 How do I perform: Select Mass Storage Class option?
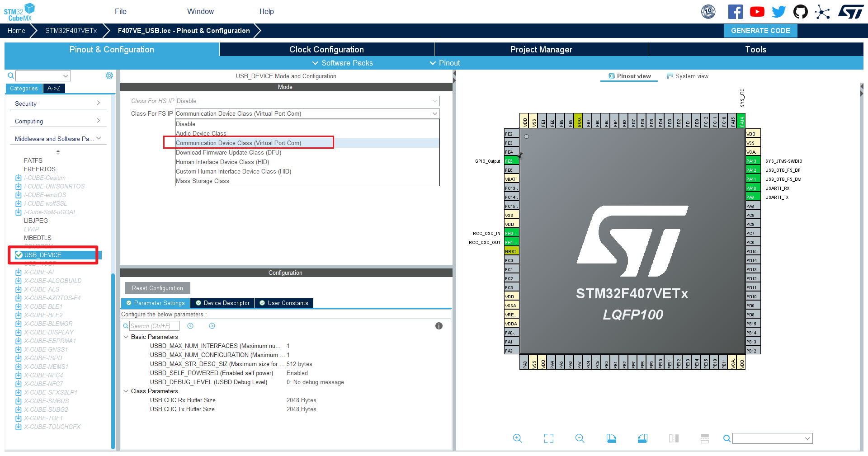307,181
